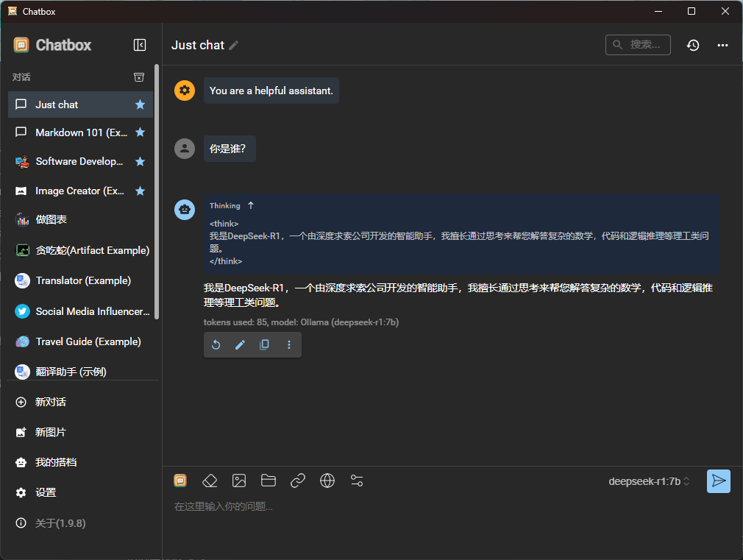Regenerate the response with refresh icon
Image resolution: width=743 pixels, height=560 pixels.
[x=216, y=344]
